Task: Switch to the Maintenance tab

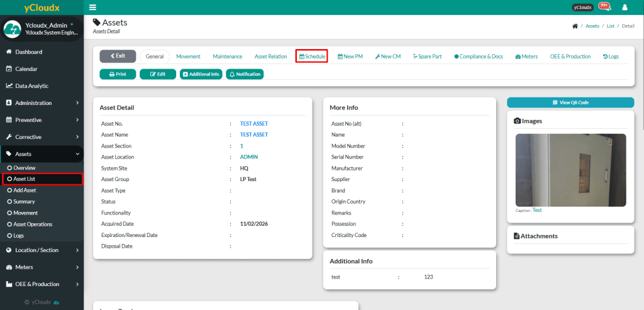Action: (x=227, y=57)
